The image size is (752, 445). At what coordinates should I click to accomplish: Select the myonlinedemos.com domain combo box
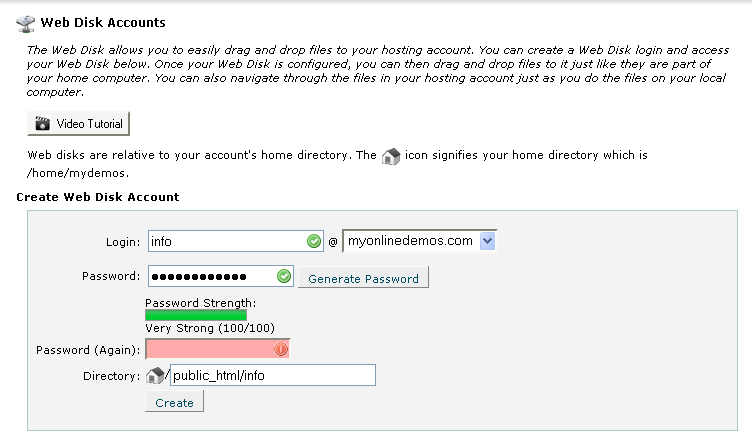(x=419, y=241)
